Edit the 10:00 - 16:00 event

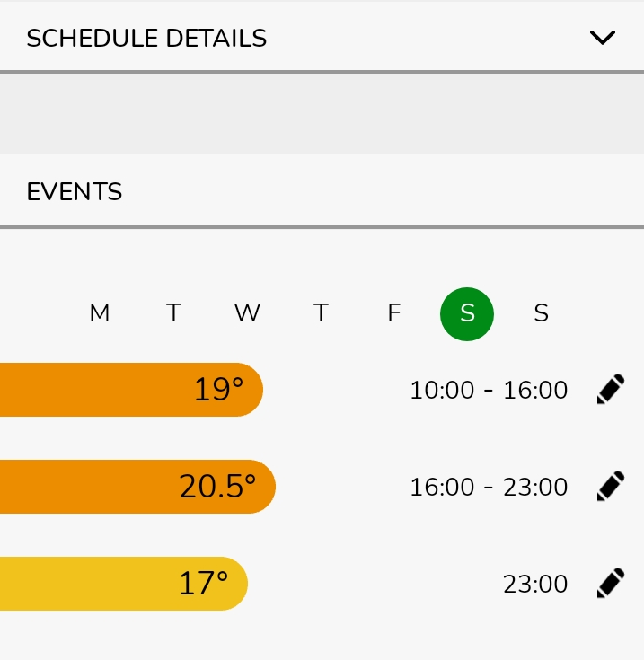click(x=611, y=390)
